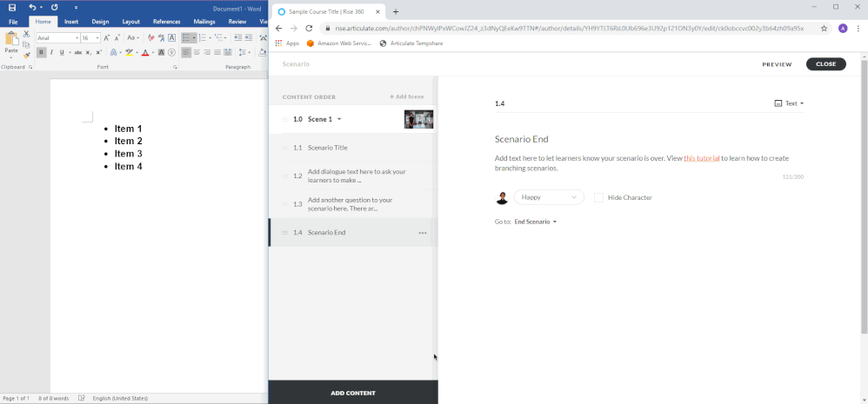The height and width of the screenshot is (404, 868).
Task: Open numbering list dropdown in Word
Action: tap(210, 37)
